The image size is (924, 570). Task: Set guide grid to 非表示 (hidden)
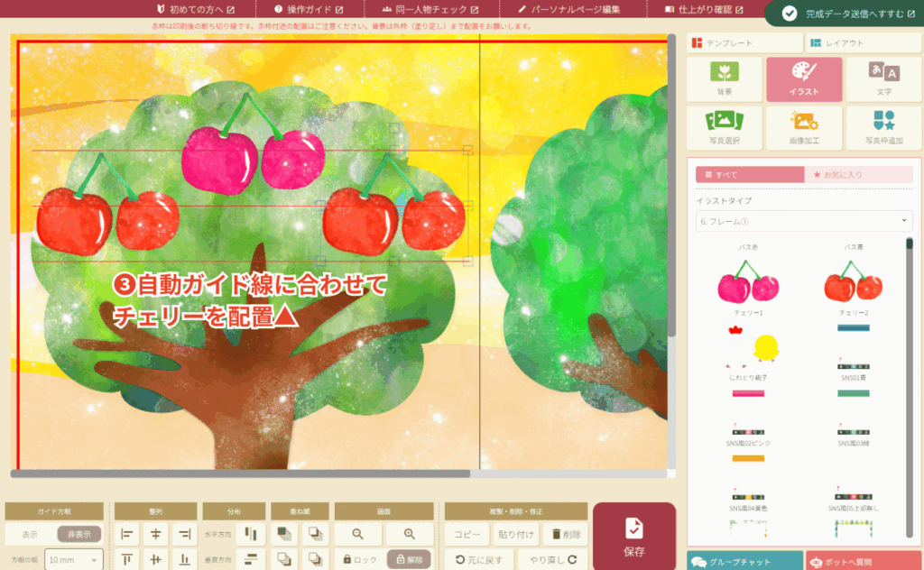79,534
